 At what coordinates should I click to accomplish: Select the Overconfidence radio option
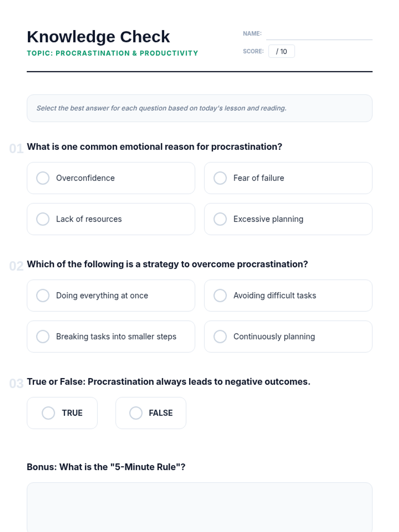pos(43,178)
